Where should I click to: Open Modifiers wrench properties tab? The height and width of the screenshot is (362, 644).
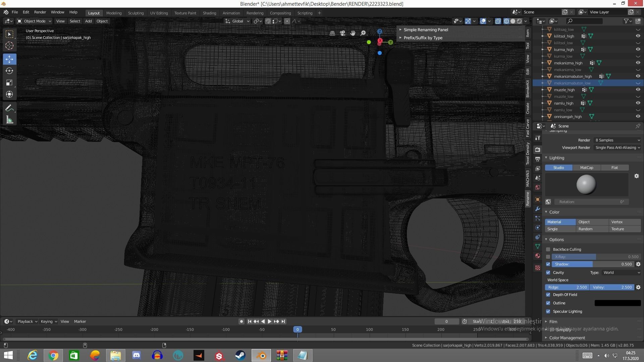click(538, 209)
